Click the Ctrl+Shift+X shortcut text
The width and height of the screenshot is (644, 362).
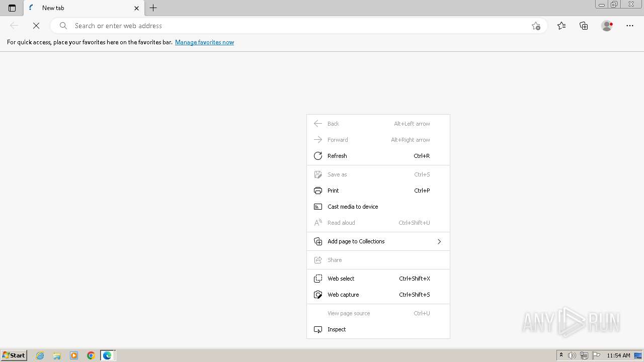click(415, 279)
